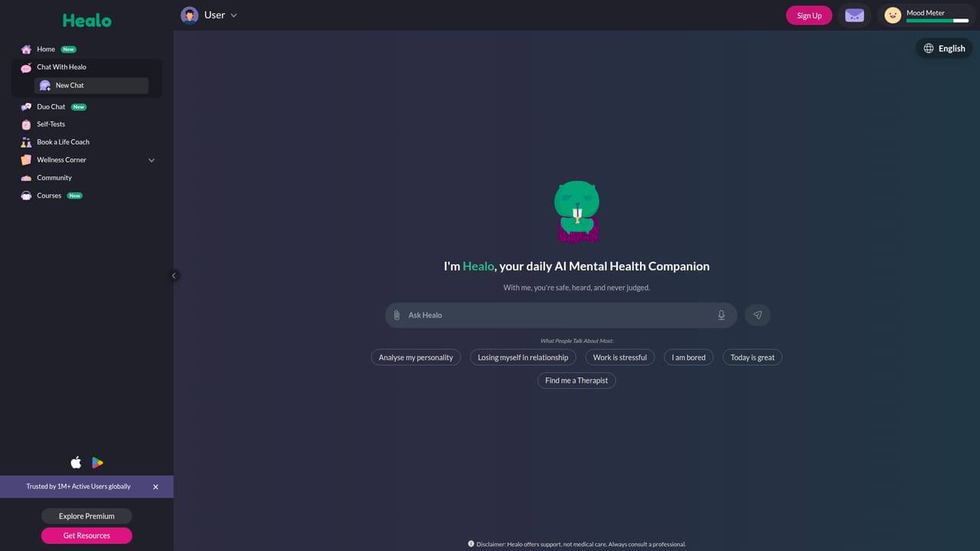Screen dimensions: 980x551
Task: Open the English language selector
Action: click(944, 48)
